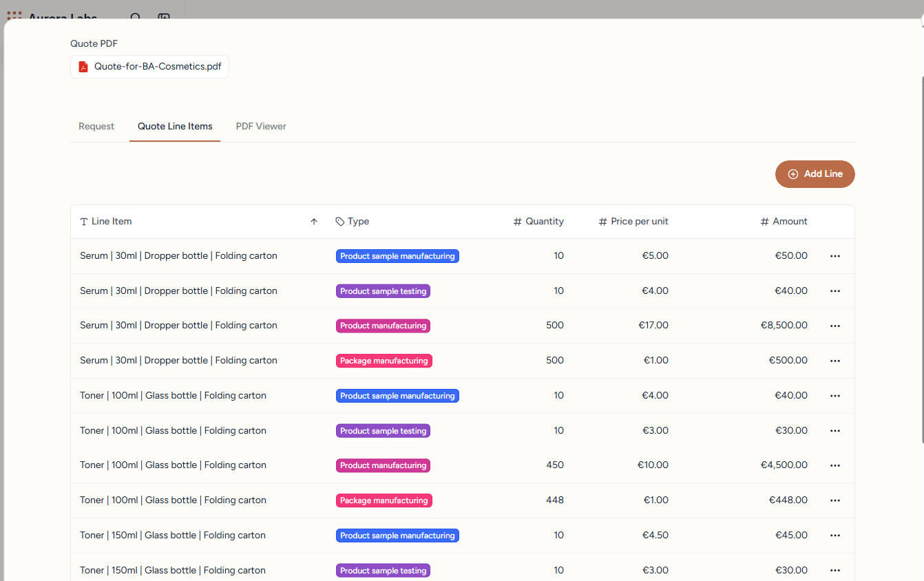Click the Aurora Labs logo in background window

pos(14,15)
